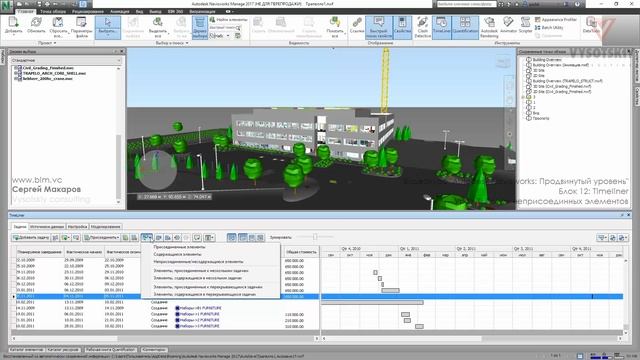
Task: Select the liebherr crane file tree item
Action: (47, 78)
